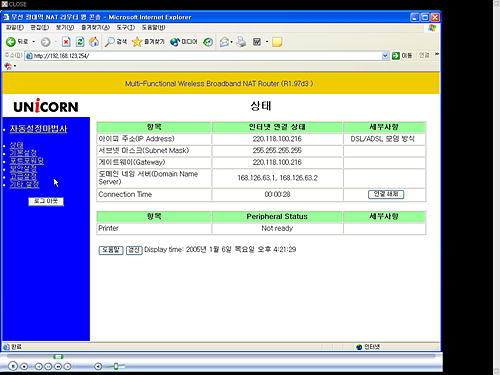Select the Connection Time value 00:00:28
The image size is (500, 375).
(x=277, y=194)
